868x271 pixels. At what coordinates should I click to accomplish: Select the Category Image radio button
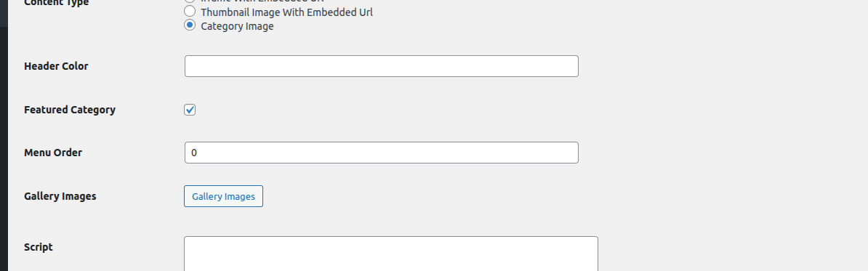(190, 25)
